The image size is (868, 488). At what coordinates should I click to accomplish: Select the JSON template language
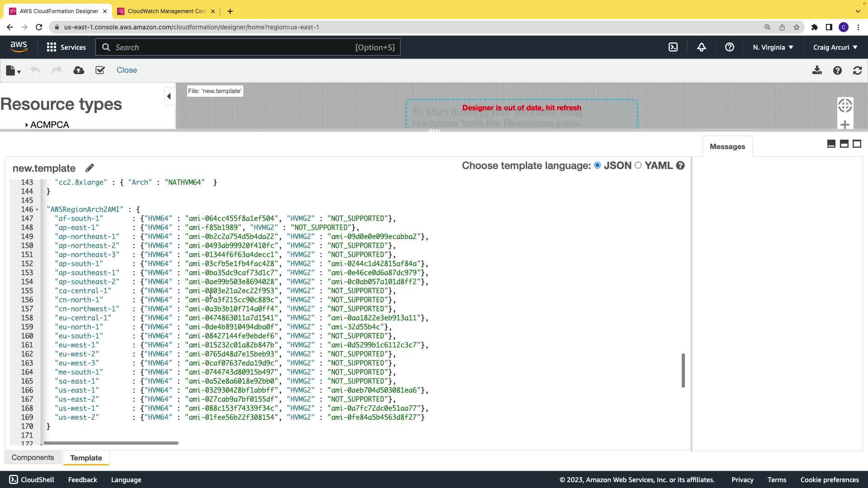pyautogui.click(x=598, y=165)
